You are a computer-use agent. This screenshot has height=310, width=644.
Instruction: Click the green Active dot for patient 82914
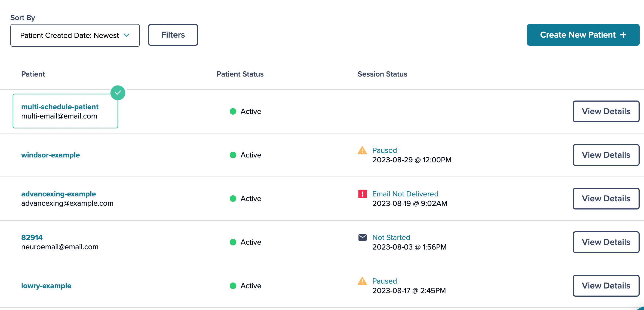tap(233, 242)
